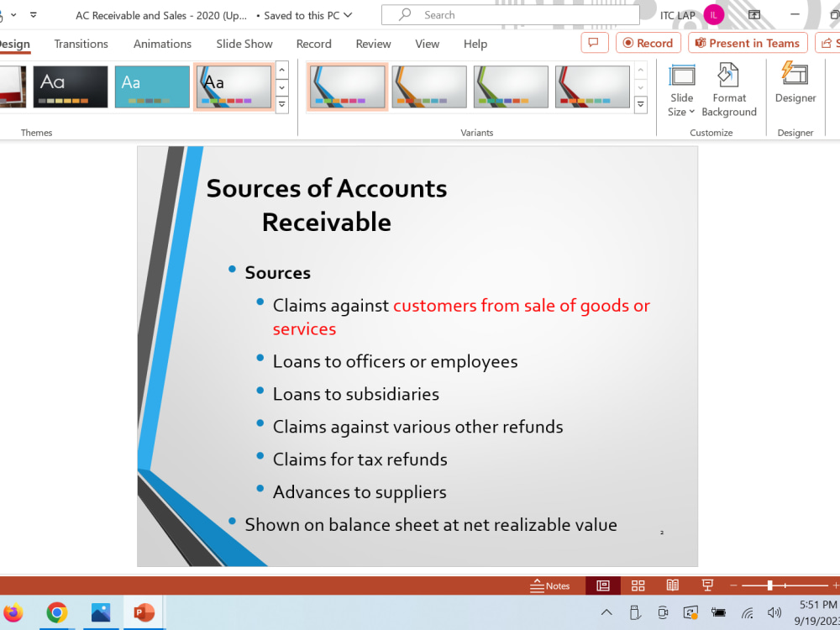840x630 pixels.
Task: Click Shown on balance sheet bullet text
Action: [x=431, y=525]
